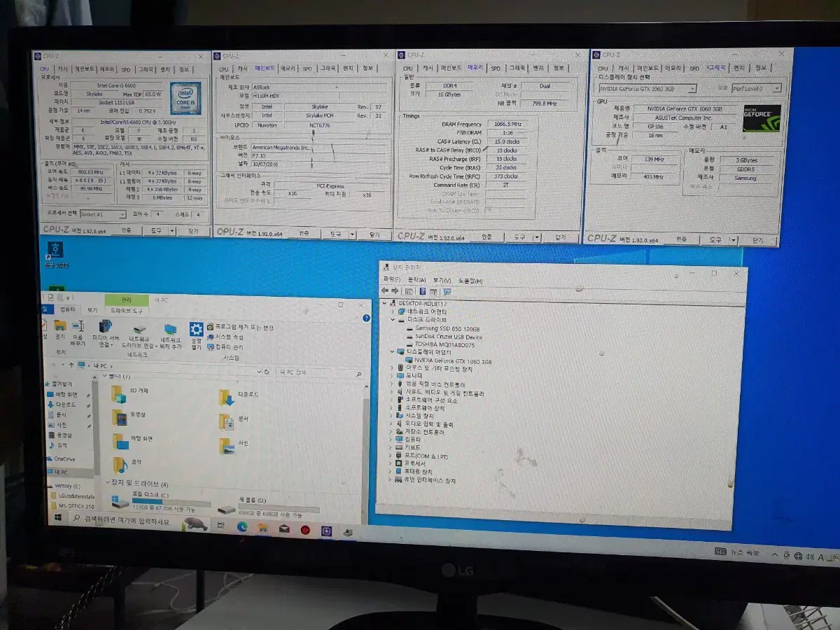The height and width of the screenshot is (630, 840).
Task: Expand 모니터 node in Device Manager
Action: (x=392, y=377)
